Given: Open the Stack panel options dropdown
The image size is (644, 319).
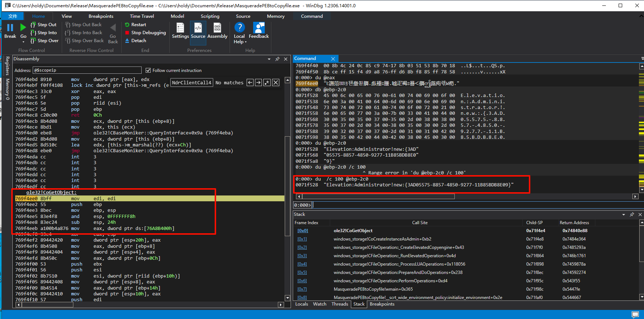Looking at the screenshot, I should coord(624,215).
